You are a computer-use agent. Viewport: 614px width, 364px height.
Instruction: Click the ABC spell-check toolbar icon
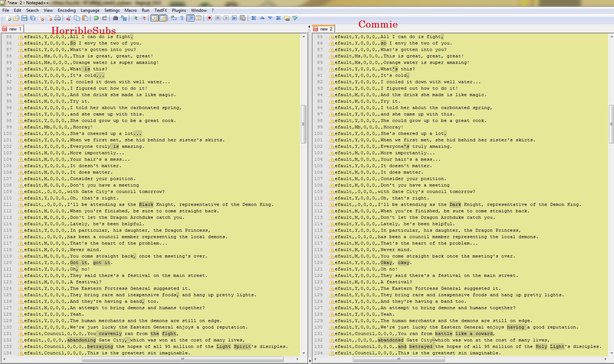(x=295, y=18)
